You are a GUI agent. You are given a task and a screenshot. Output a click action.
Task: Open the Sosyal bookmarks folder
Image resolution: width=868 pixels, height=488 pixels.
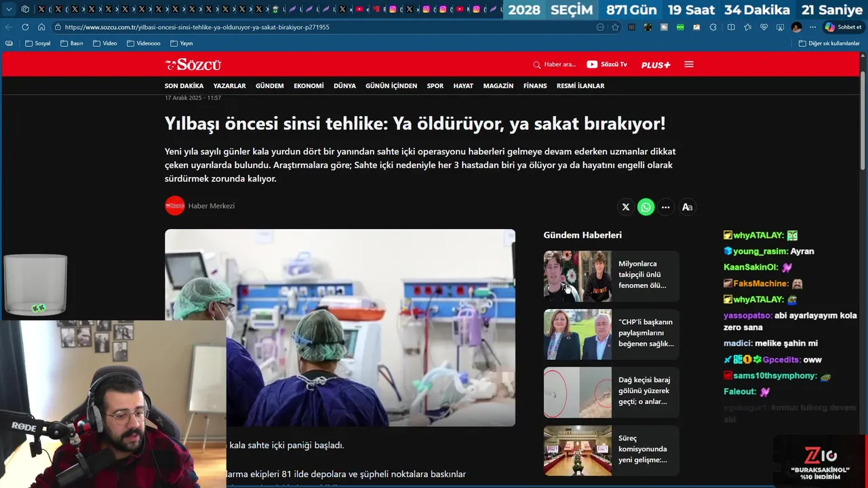38,43
